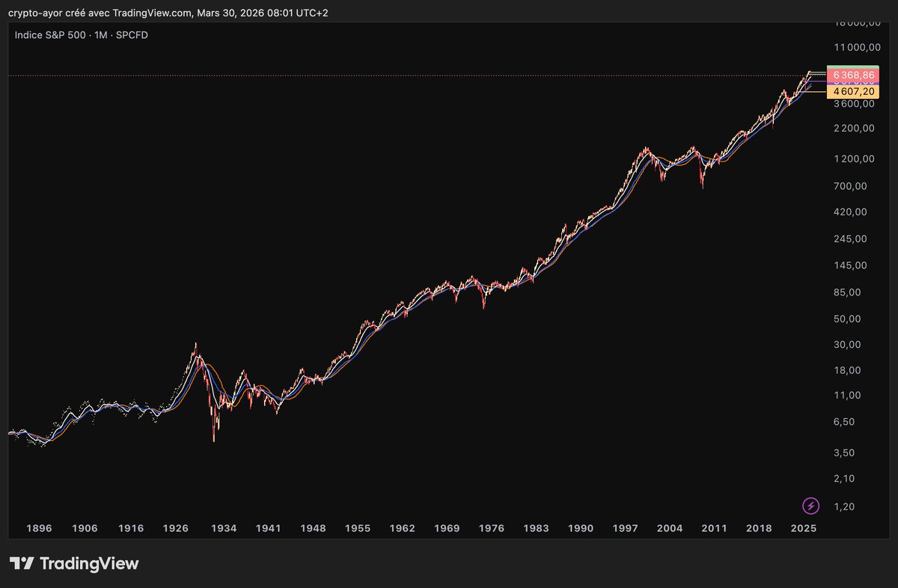Click the 1962 year on time axis
This screenshot has width=898, height=588.
click(x=402, y=528)
